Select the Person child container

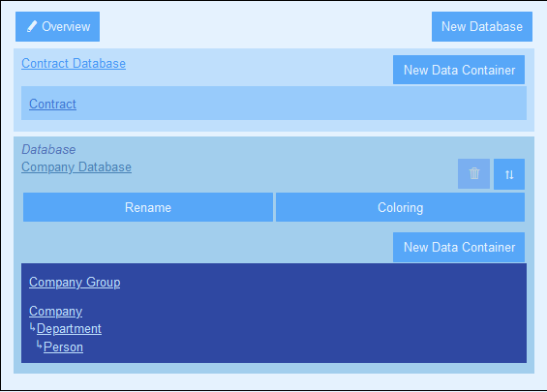64,347
